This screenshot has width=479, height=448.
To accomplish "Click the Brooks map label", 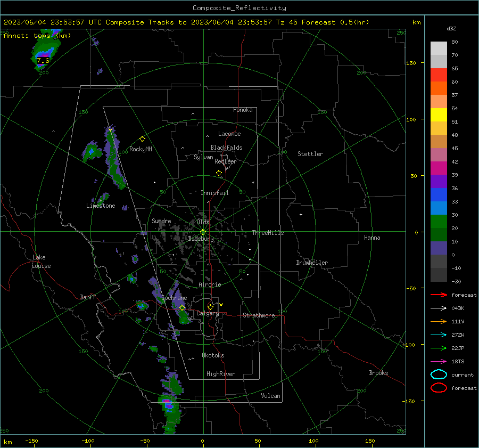I will tap(378, 373).
